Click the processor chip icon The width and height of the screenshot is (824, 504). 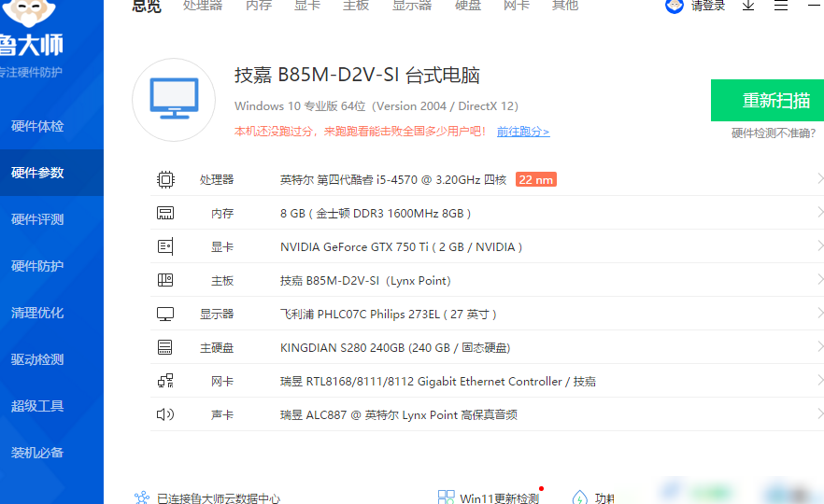(x=165, y=179)
